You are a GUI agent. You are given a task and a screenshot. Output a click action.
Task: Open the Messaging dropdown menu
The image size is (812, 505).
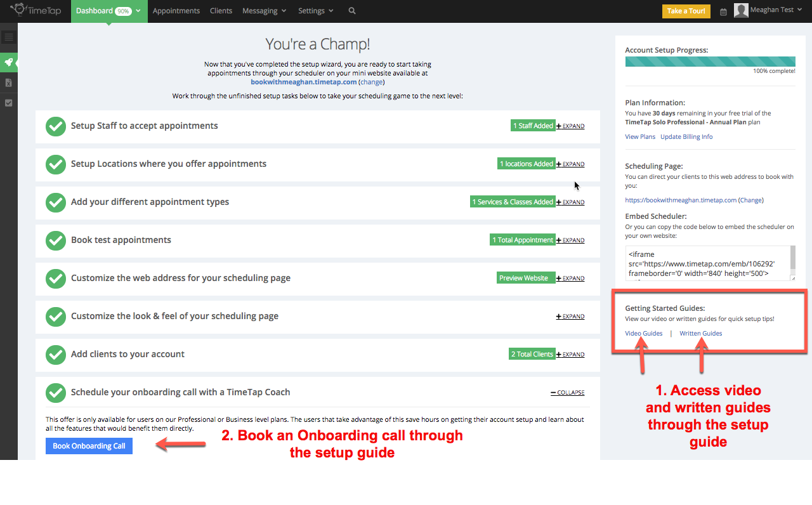[x=264, y=11]
